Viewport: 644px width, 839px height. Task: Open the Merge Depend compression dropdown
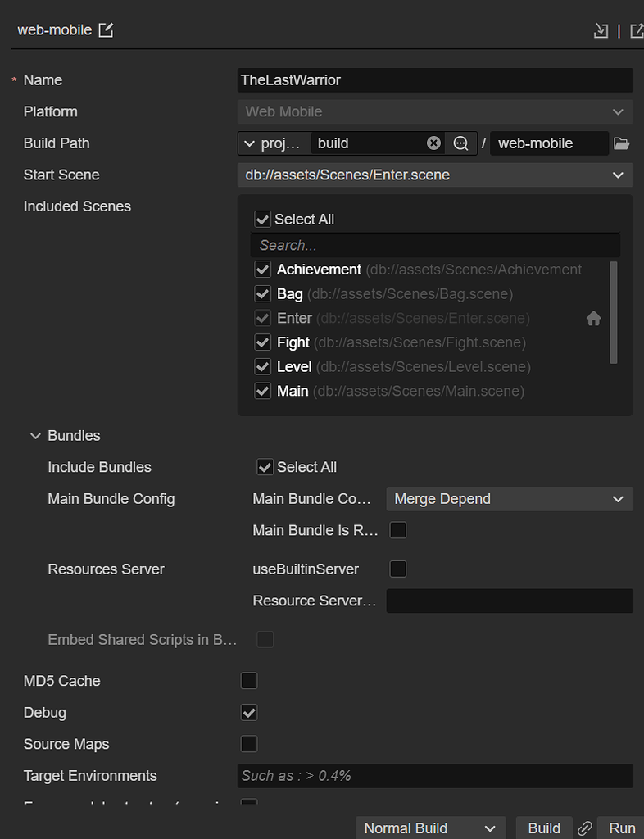(509, 498)
